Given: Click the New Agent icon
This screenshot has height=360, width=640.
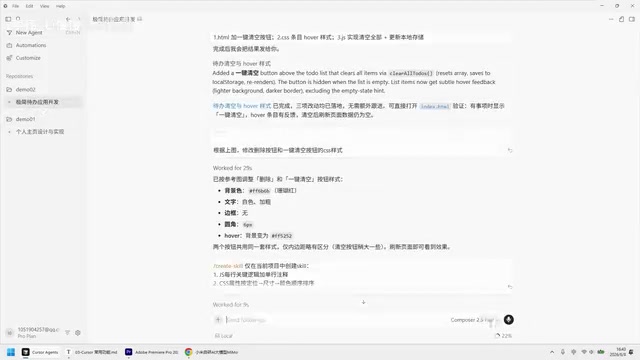Looking at the screenshot, I should (9, 33).
